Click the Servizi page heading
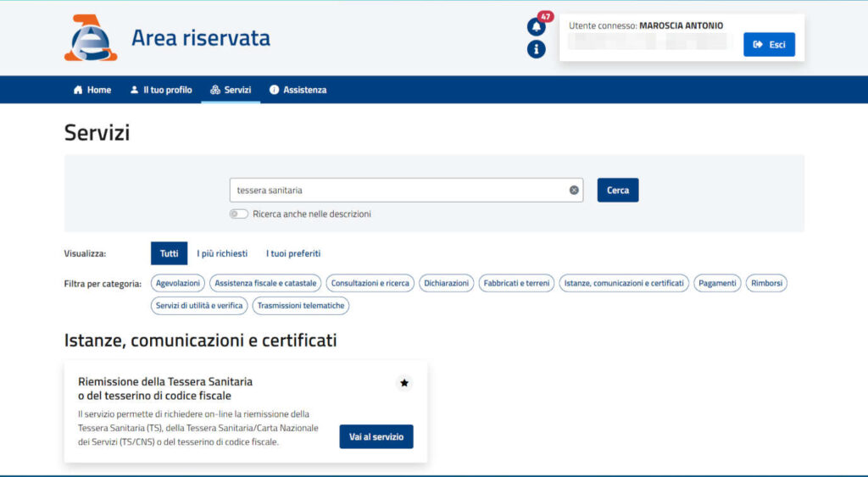This screenshot has width=868, height=477. point(97,132)
